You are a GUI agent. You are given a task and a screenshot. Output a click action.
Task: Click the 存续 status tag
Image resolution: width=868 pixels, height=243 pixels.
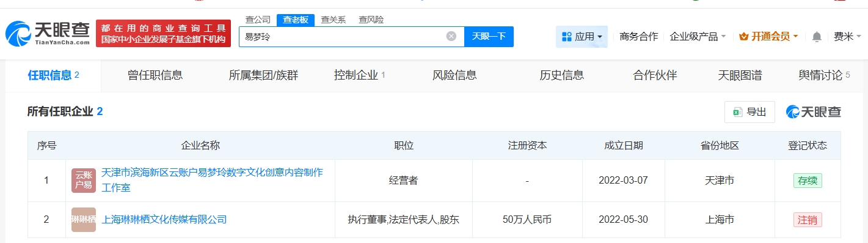pyautogui.click(x=808, y=181)
